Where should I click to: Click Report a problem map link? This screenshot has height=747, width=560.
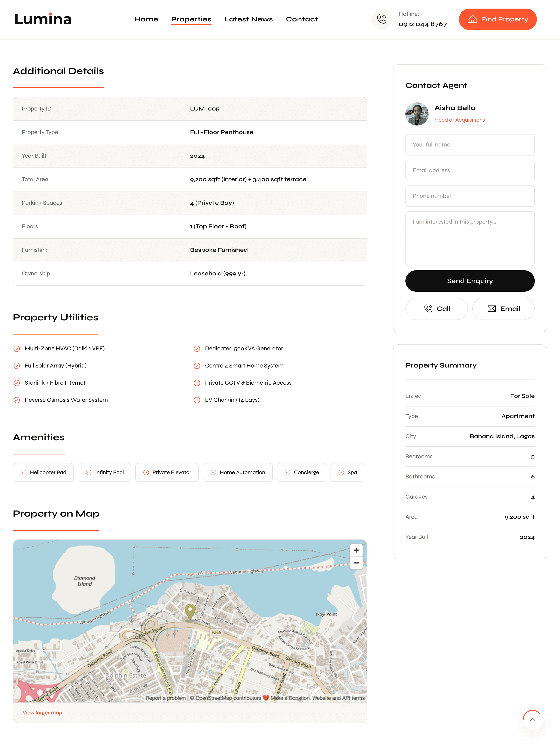[x=166, y=698]
